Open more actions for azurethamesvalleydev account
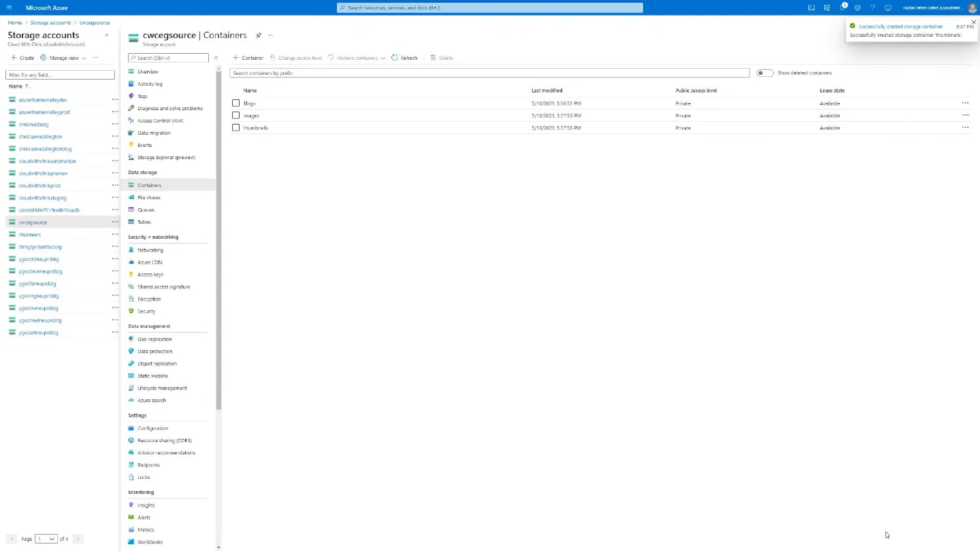980x551 pixels. coord(115,99)
